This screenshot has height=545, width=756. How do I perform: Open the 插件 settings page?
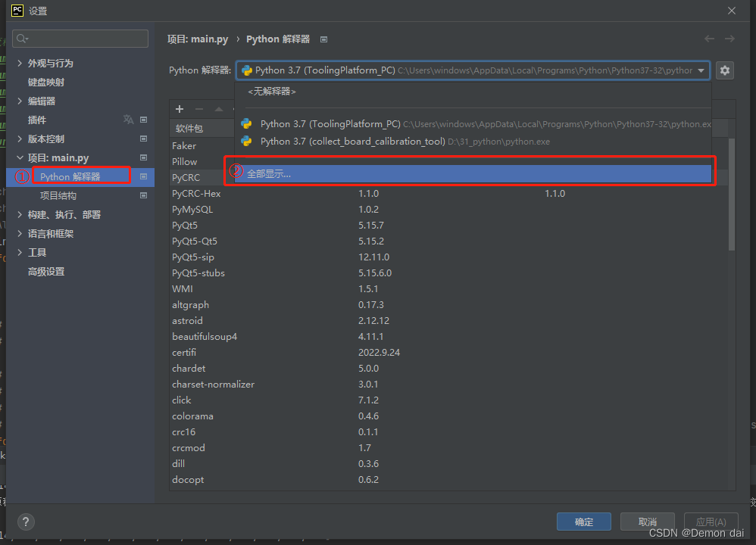point(37,120)
